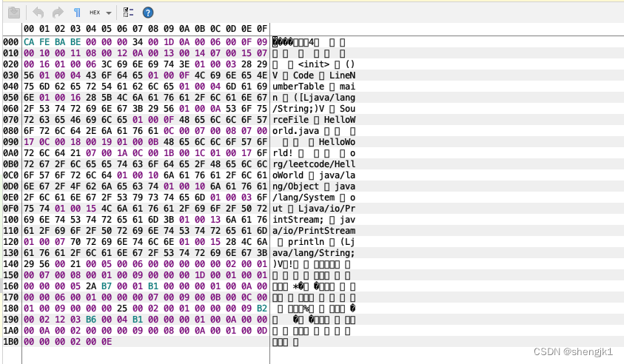Select byte BE in row 000
Image resolution: width=624 pixels, height=364 pixels.
(x=76, y=42)
